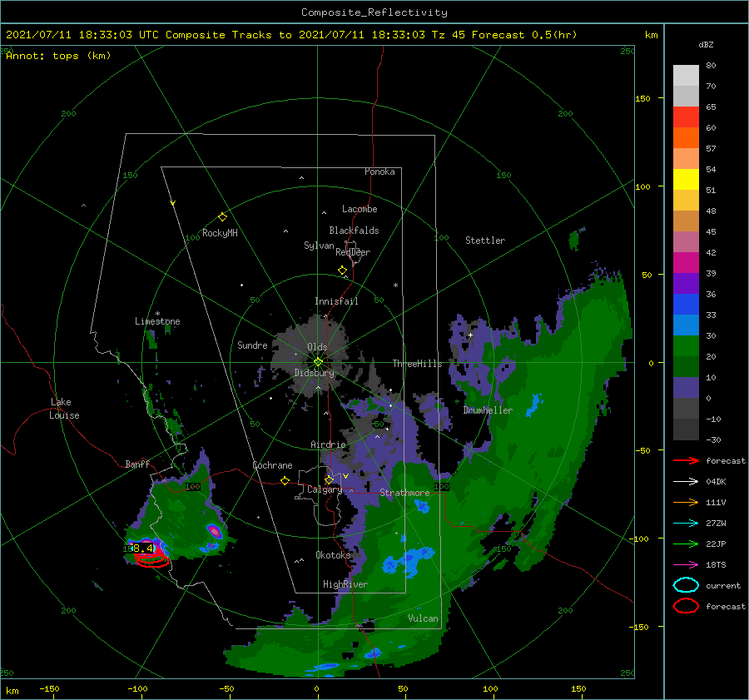Select the white 04DK track arrow
The width and height of the screenshot is (749, 700).
[x=686, y=481]
